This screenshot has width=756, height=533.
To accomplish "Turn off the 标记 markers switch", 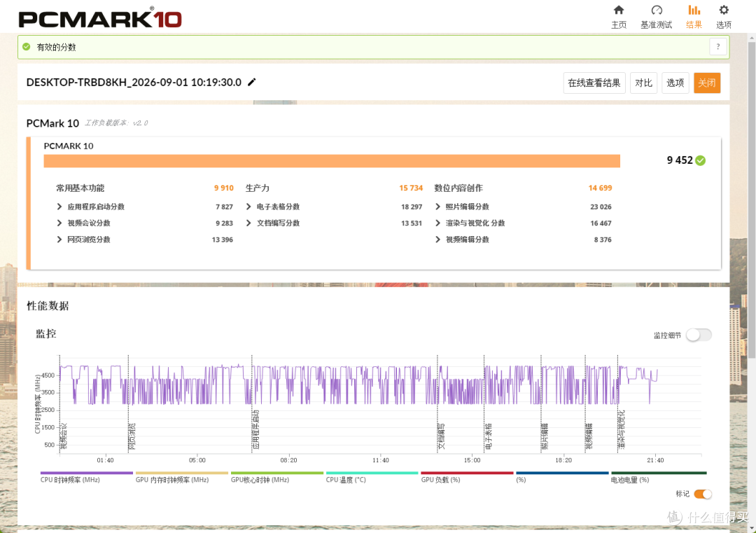I will pyautogui.click(x=703, y=494).
